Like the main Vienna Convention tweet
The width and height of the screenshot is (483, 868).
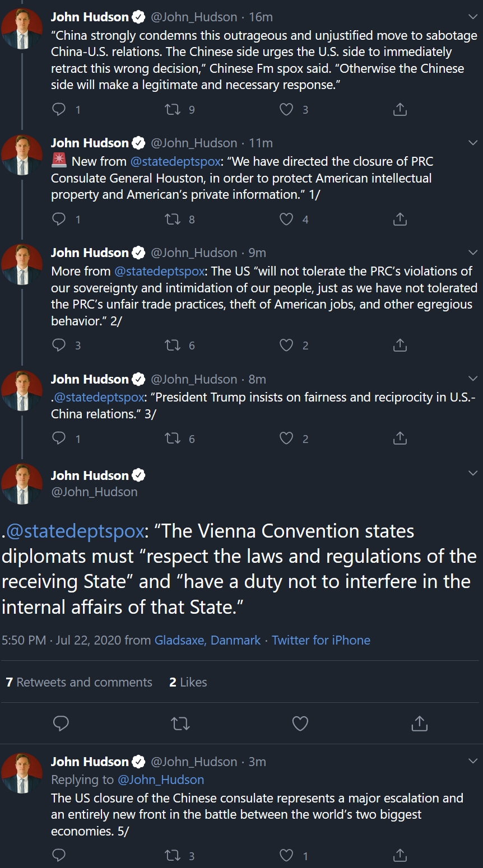coord(300,724)
